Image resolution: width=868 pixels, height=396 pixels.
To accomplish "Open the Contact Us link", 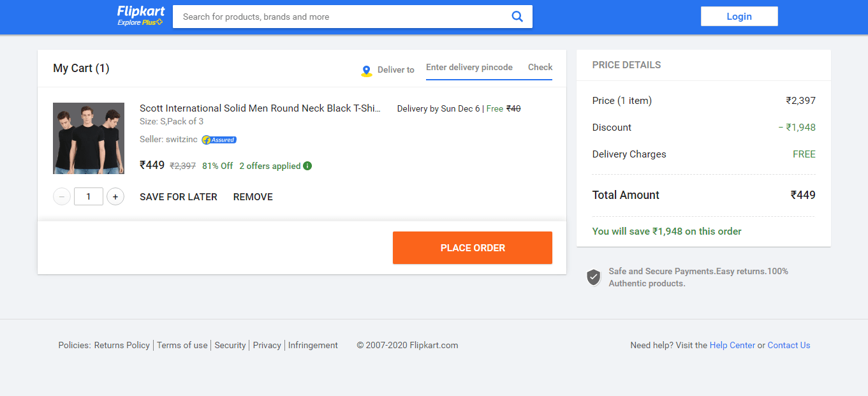I will [789, 345].
